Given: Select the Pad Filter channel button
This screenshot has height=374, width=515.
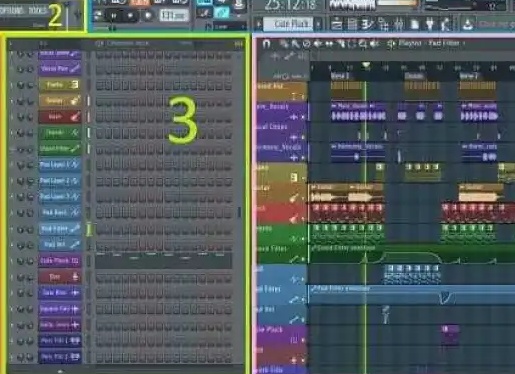Looking at the screenshot, I should (60, 229).
